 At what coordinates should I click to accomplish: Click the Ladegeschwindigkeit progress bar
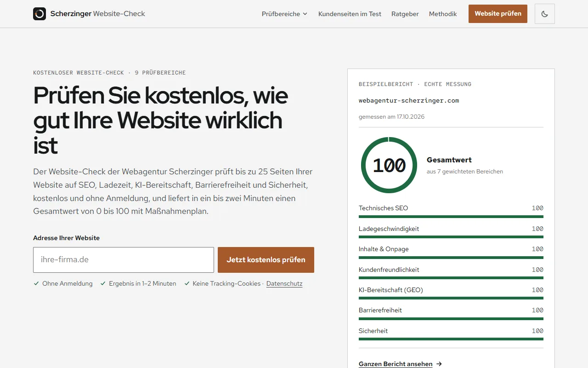451,237
